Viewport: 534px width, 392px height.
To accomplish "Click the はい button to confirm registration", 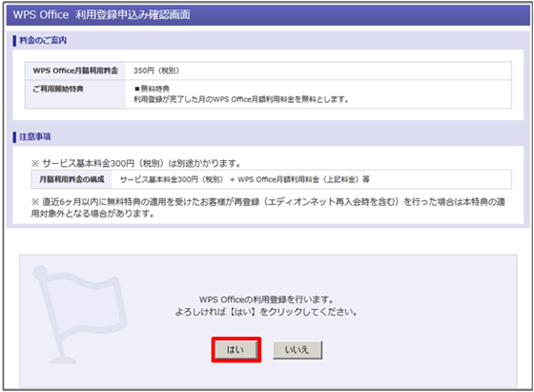I will (x=236, y=350).
